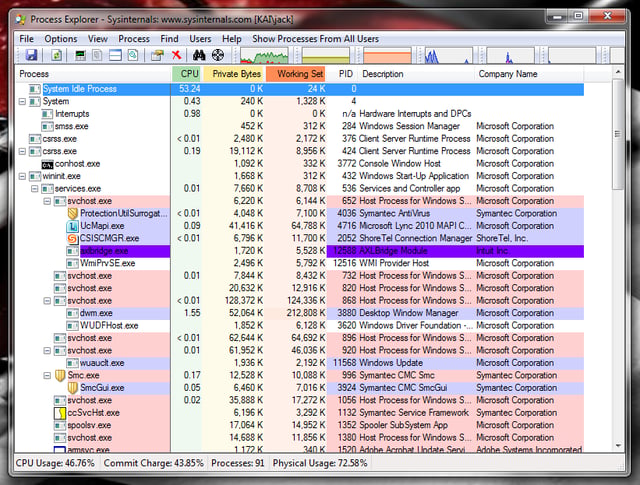640x485 pixels.
Task: Sort by Description column header
Action: [416, 74]
